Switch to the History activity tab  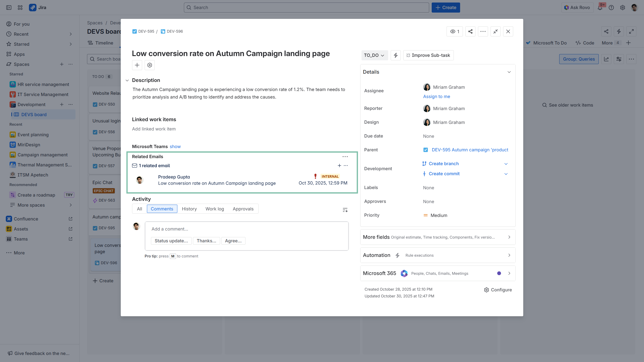[189, 209]
